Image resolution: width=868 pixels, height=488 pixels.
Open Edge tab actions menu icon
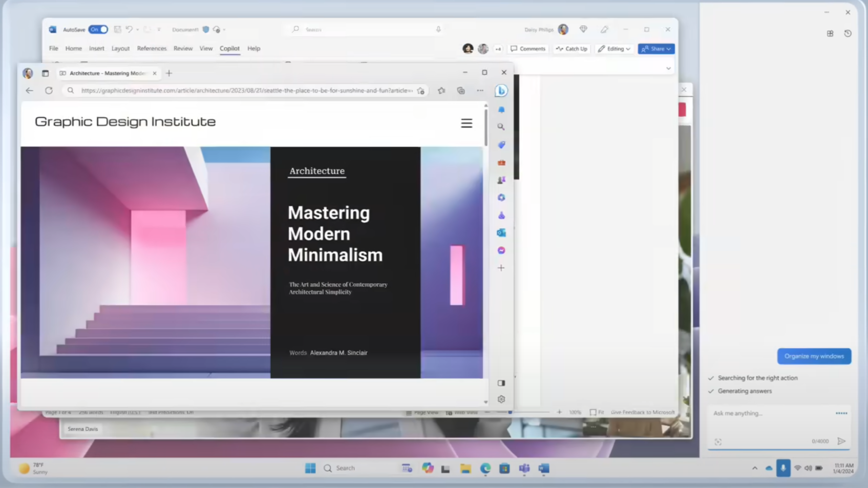pos(45,73)
